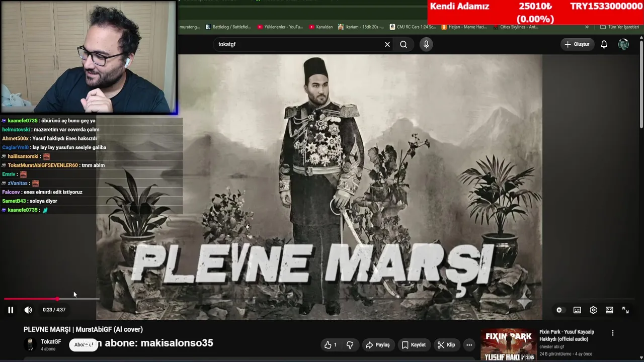The width and height of the screenshot is (644, 362).
Task: Enter full screen mode
Action: pos(625,310)
